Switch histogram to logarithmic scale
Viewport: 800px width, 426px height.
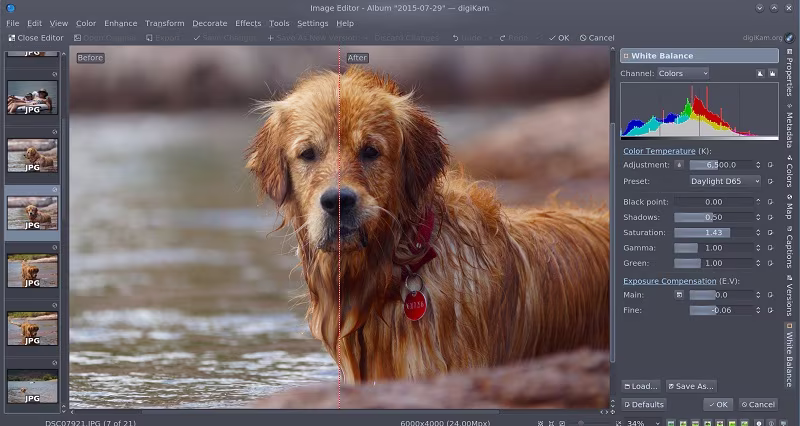(772, 73)
